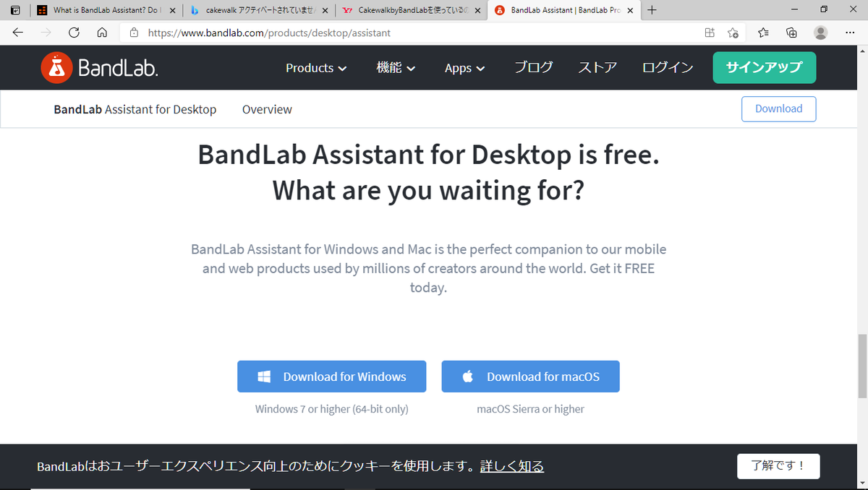868x490 pixels.
Task: Open the ストア menu item
Action: pos(597,68)
